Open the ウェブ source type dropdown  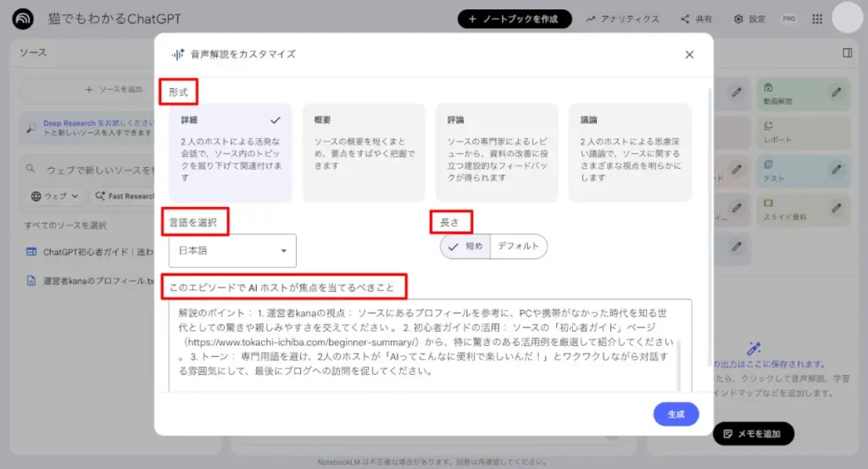point(54,196)
